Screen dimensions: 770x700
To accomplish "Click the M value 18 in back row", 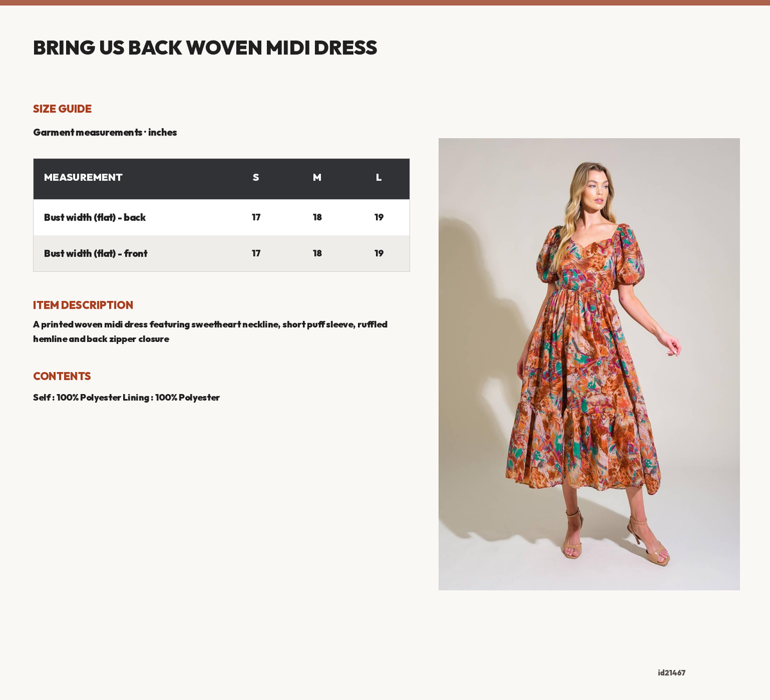I will click(x=317, y=218).
